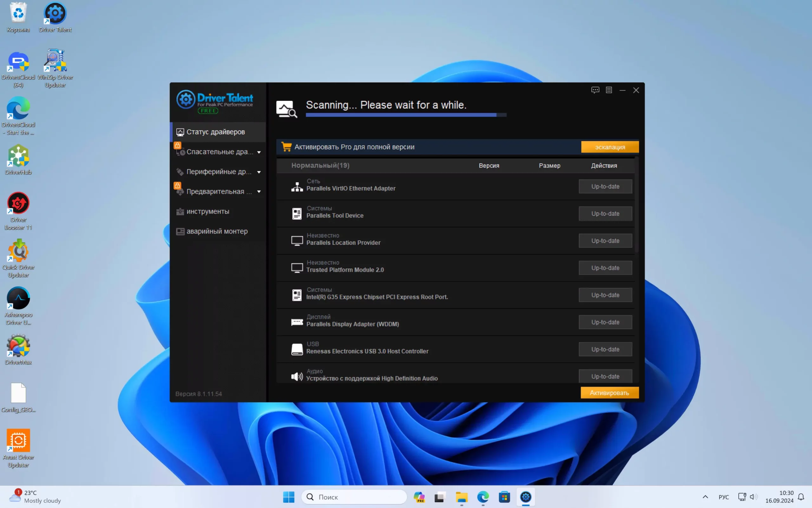The image size is (812, 508).
Task: Open the инструменты sidebar item
Action: click(208, 211)
